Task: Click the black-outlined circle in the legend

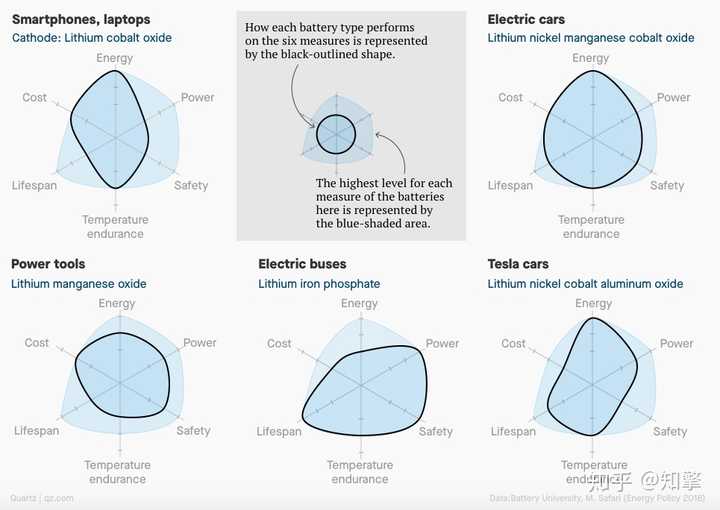Action: pyautogui.click(x=336, y=134)
